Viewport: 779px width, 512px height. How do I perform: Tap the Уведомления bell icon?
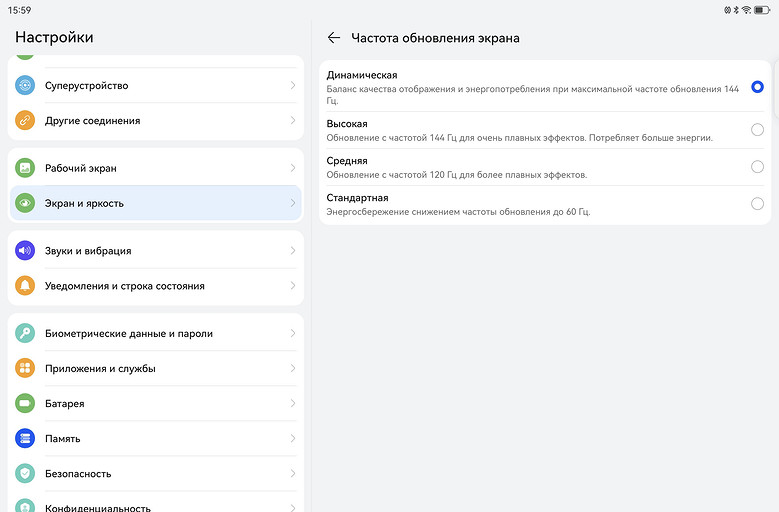click(25, 286)
